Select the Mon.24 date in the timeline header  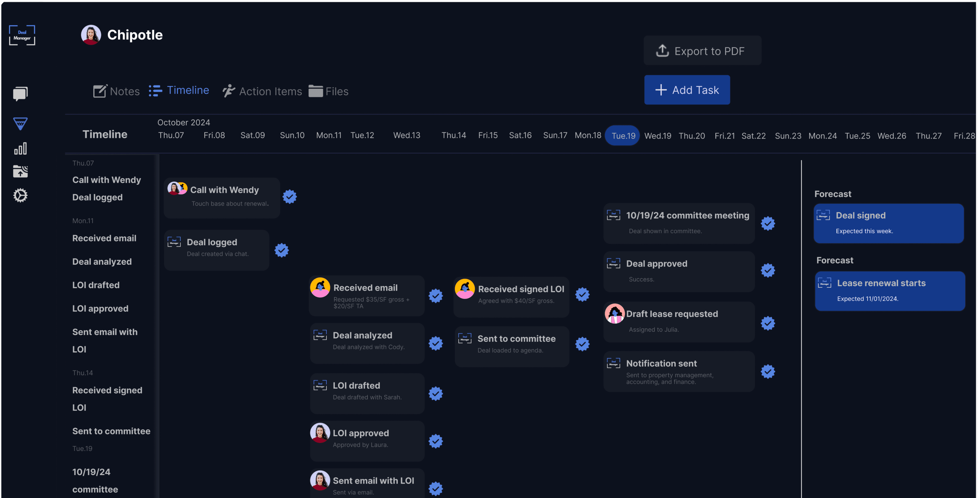(x=823, y=136)
